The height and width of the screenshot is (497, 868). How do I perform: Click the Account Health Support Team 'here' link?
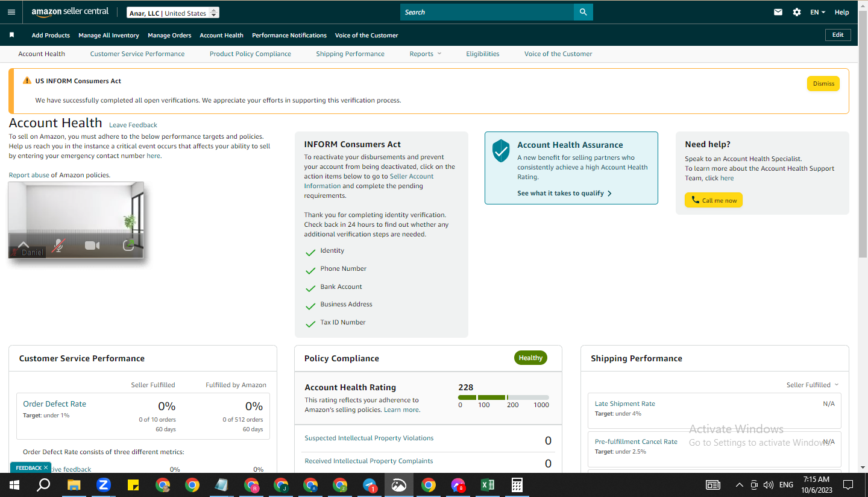[x=727, y=178]
